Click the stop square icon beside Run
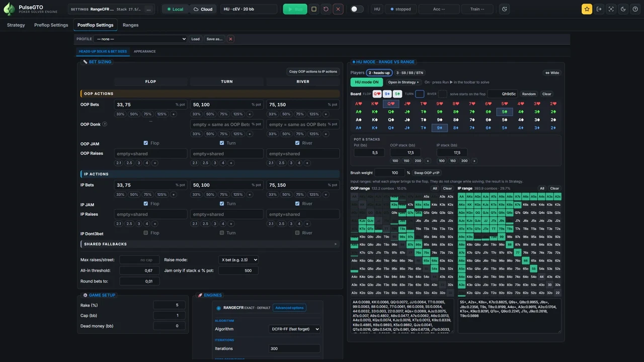The height and width of the screenshot is (362, 644). 314,9
